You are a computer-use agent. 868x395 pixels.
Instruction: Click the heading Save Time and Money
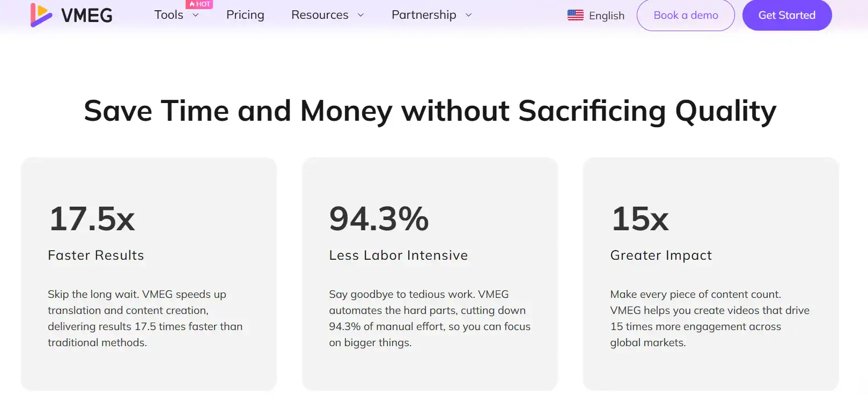tap(429, 111)
